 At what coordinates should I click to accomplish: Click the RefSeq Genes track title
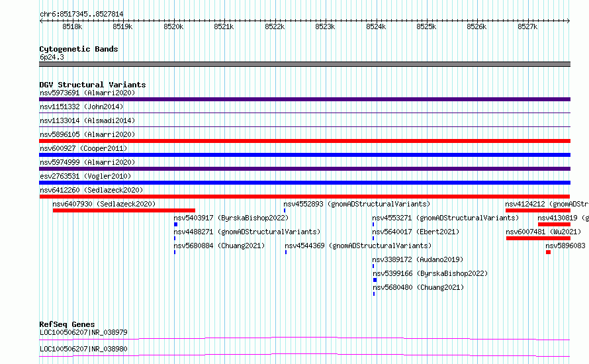pyautogui.click(x=67, y=324)
